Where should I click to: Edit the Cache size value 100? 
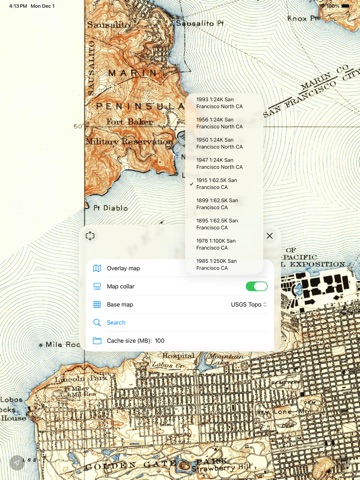(160, 341)
